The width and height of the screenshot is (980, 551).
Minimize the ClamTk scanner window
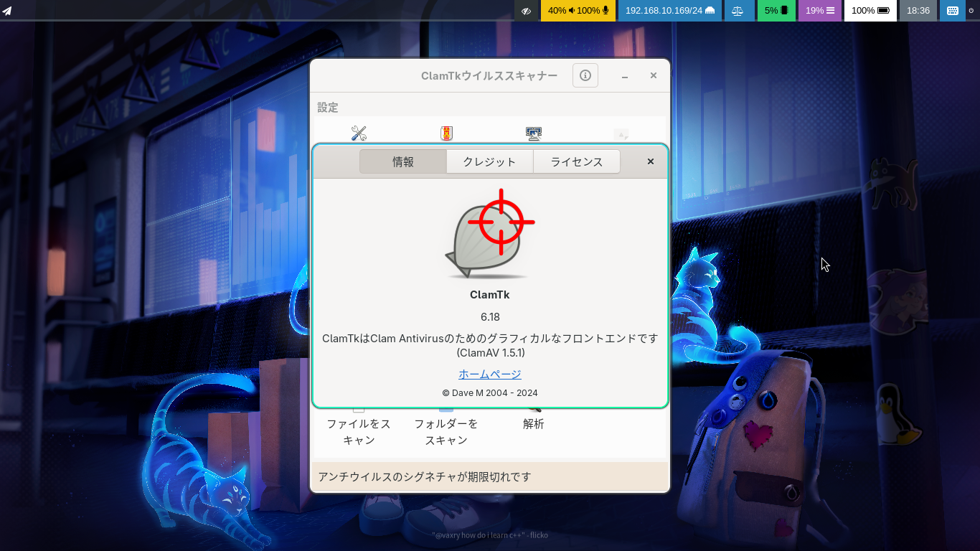point(625,75)
